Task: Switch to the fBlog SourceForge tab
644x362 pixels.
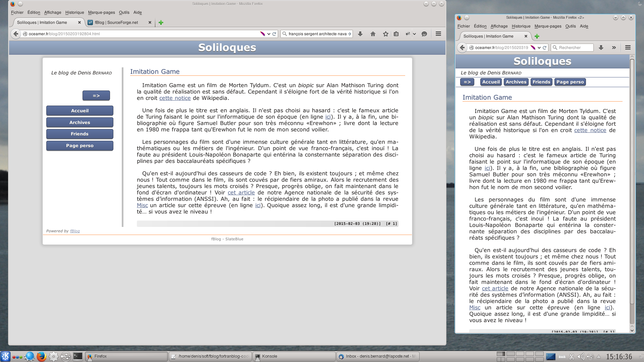Action: pos(116,22)
